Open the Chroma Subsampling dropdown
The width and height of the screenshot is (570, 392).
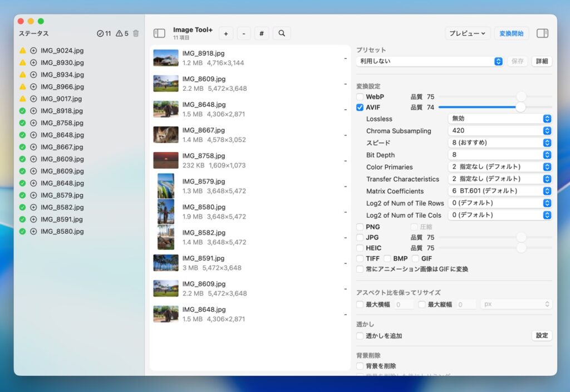(499, 131)
